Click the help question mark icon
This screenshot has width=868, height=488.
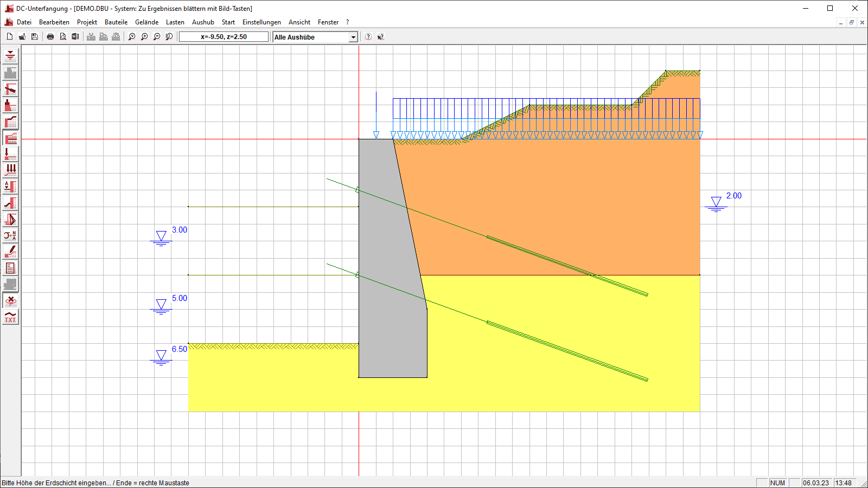point(368,37)
